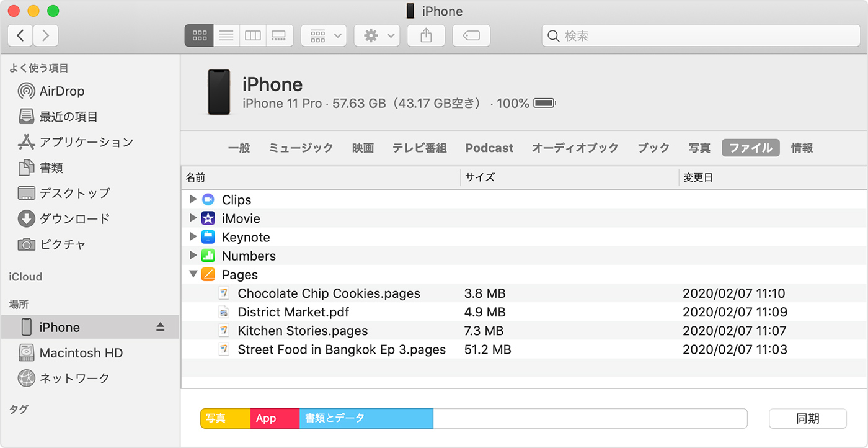
Task: Expand the Keynote disclosure triangle
Action: (x=193, y=236)
